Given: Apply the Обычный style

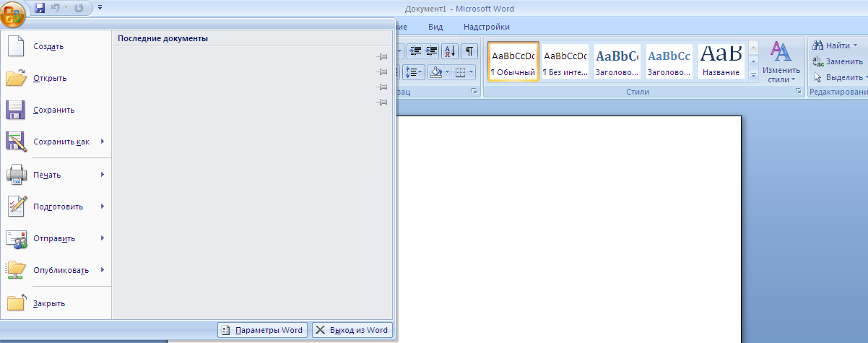Looking at the screenshot, I should pos(513,61).
